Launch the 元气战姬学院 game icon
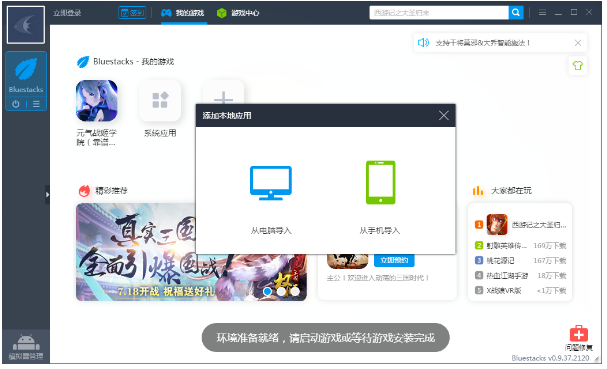 point(96,101)
